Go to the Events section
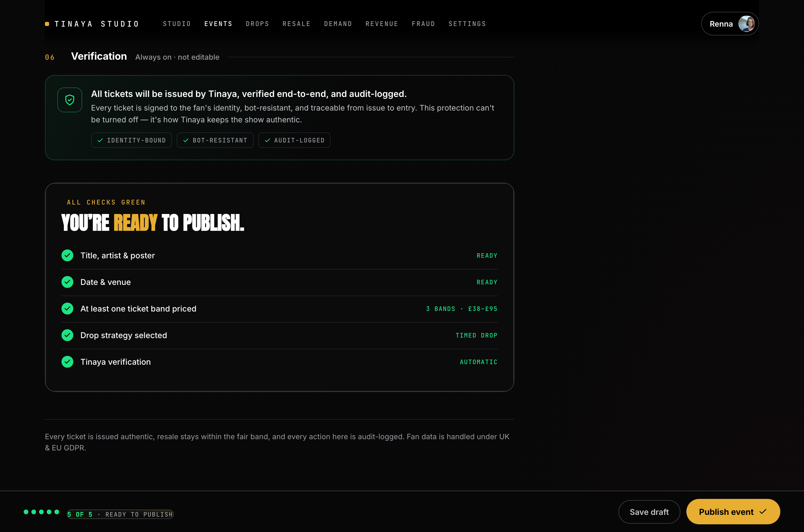Screen dimensions: 804x532 point(218,24)
